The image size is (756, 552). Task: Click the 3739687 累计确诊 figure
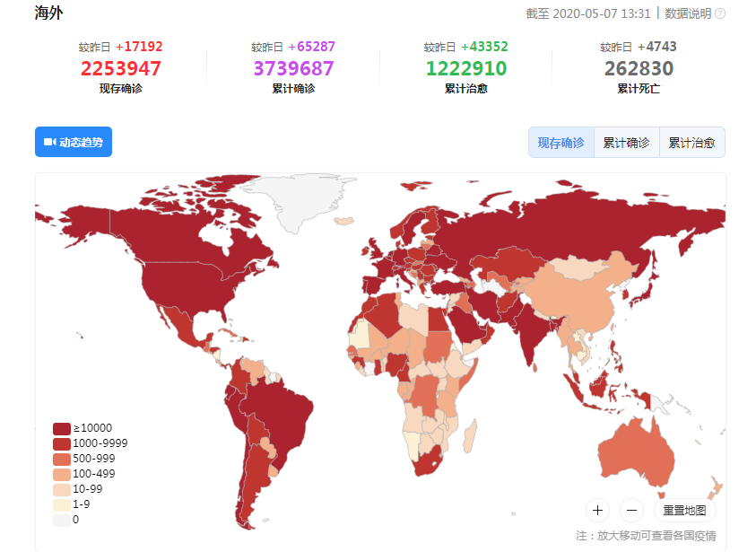[x=293, y=68]
